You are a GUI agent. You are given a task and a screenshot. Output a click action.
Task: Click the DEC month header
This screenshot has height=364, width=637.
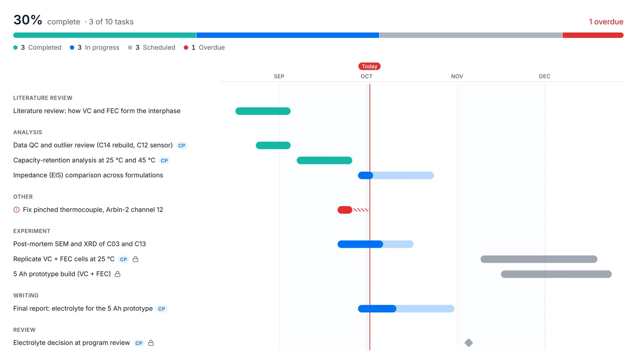pos(545,76)
